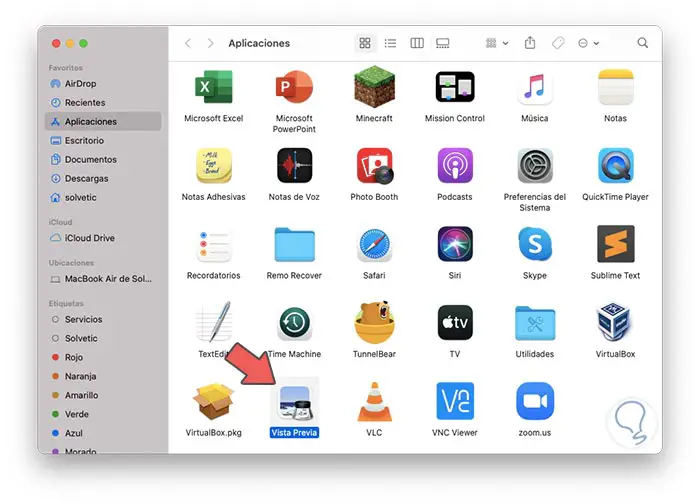Select the Sublime Text app icon

(x=616, y=244)
